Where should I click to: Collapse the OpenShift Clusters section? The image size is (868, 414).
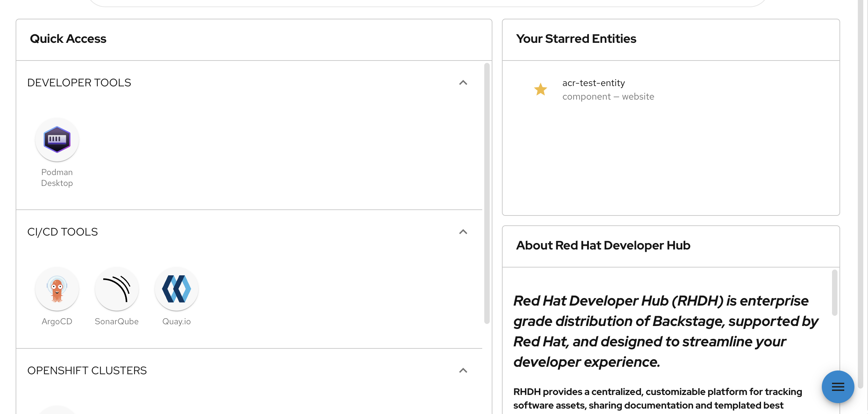(463, 370)
